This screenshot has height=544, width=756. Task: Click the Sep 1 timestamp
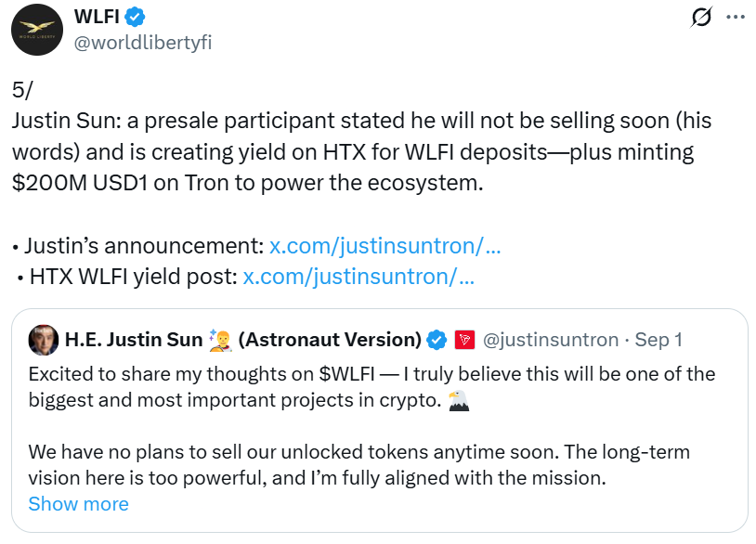658,340
